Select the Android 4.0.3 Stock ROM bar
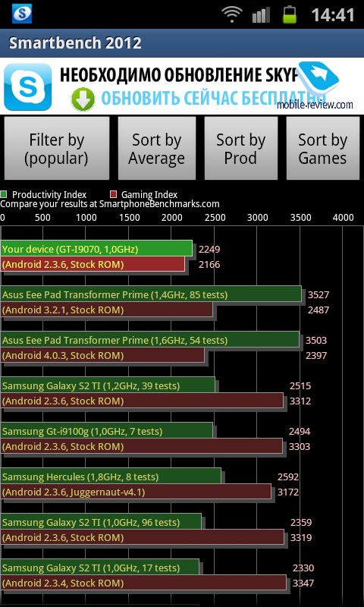364x607 pixels. point(102,355)
